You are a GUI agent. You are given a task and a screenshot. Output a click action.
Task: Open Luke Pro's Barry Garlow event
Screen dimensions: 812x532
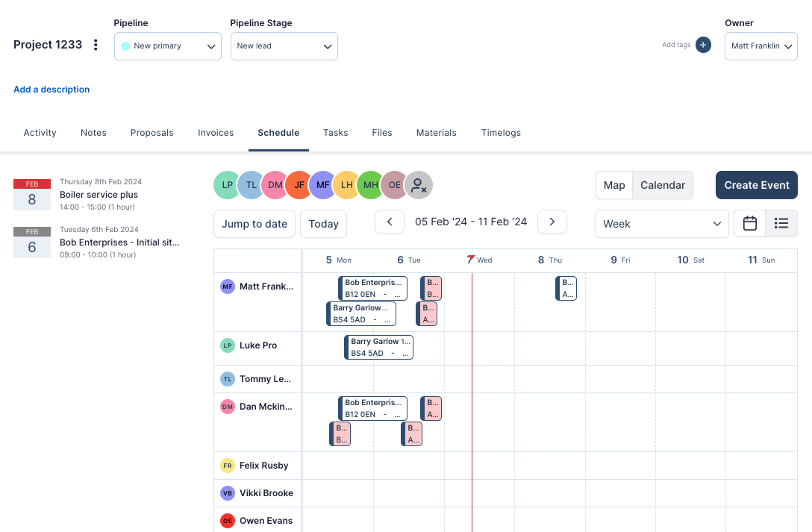(x=378, y=348)
